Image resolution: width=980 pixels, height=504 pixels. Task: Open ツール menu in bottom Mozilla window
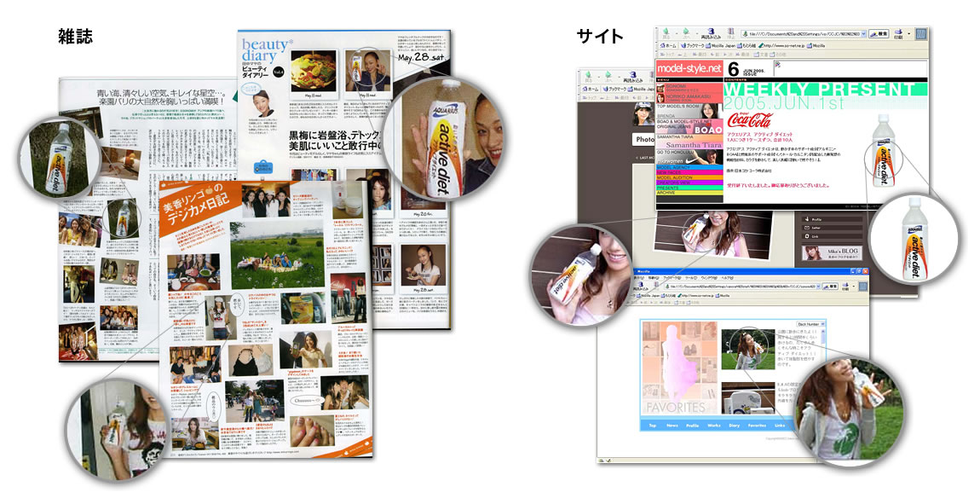(x=691, y=278)
